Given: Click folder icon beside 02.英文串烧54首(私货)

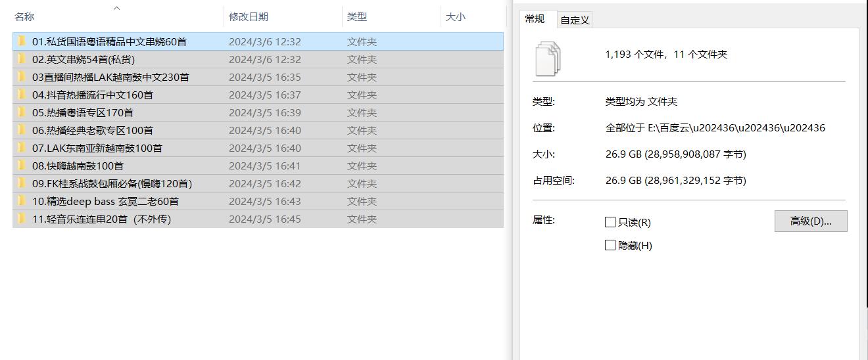Looking at the screenshot, I should click(x=22, y=59).
